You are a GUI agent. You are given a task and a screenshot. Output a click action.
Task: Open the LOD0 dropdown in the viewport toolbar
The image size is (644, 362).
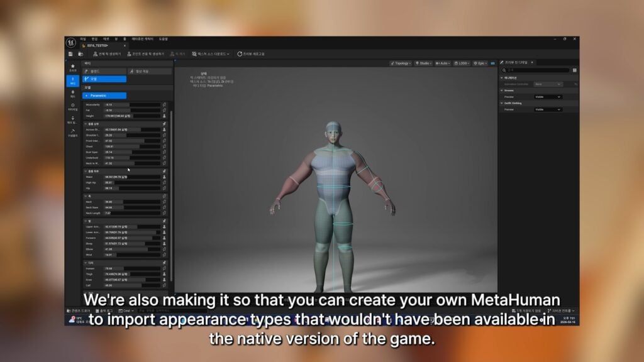point(464,63)
